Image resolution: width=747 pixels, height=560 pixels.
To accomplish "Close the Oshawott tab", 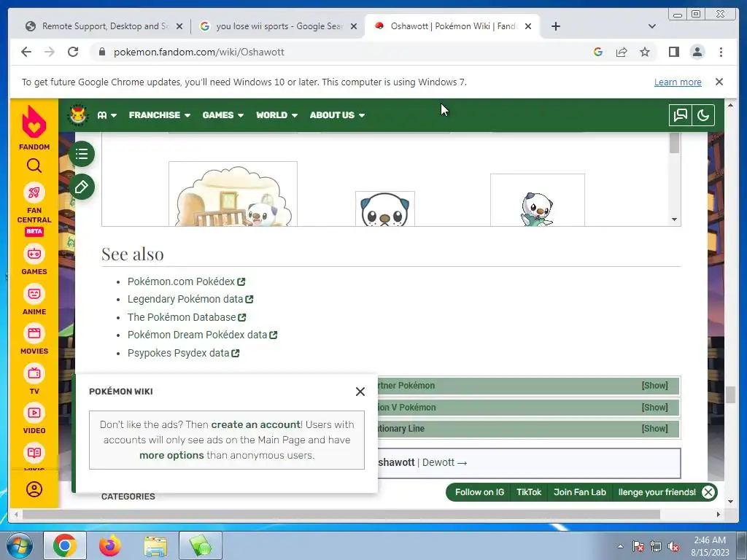I will coord(528,27).
